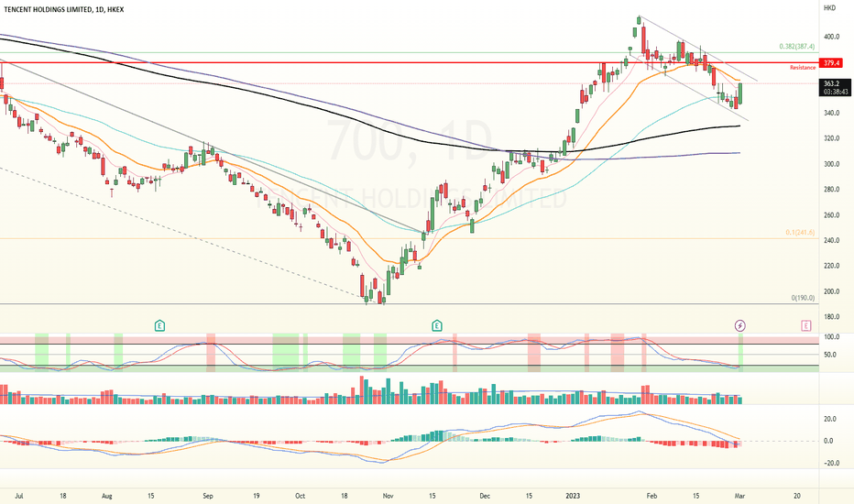Click the Sep date on the time axis
This screenshot has height=504, width=854.
(207, 497)
